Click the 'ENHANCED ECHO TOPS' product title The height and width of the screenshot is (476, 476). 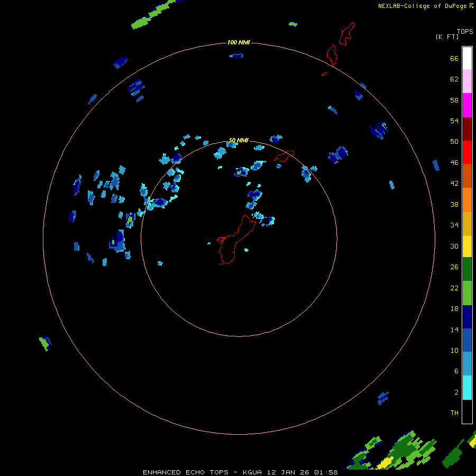(x=186, y=472)
